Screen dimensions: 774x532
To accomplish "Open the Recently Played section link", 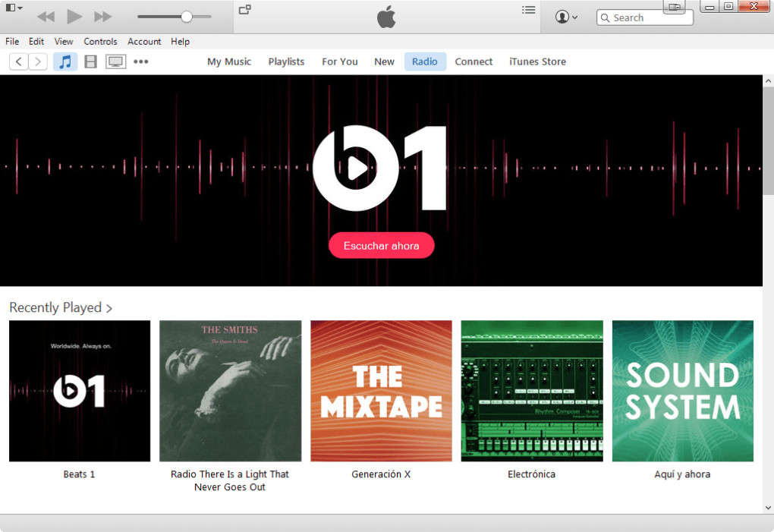I will point(61,307).
